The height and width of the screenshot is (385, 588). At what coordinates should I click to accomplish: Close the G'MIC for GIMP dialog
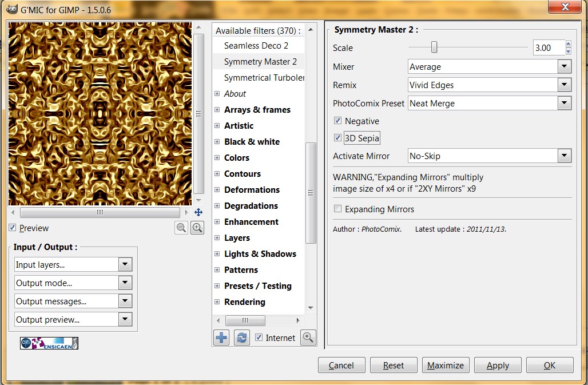tap(565, 6)
